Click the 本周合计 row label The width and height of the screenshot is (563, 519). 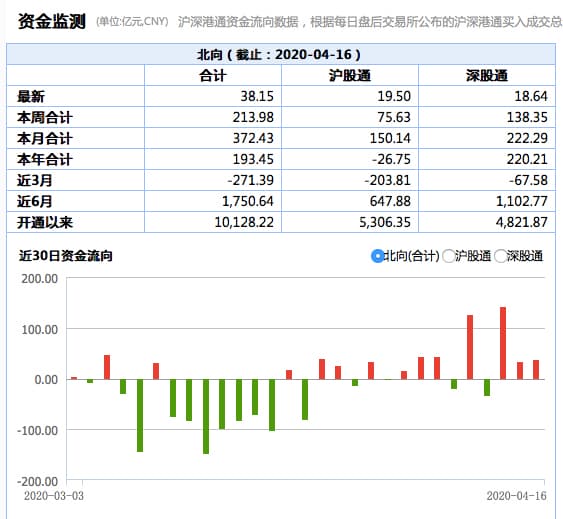[45, 117]
